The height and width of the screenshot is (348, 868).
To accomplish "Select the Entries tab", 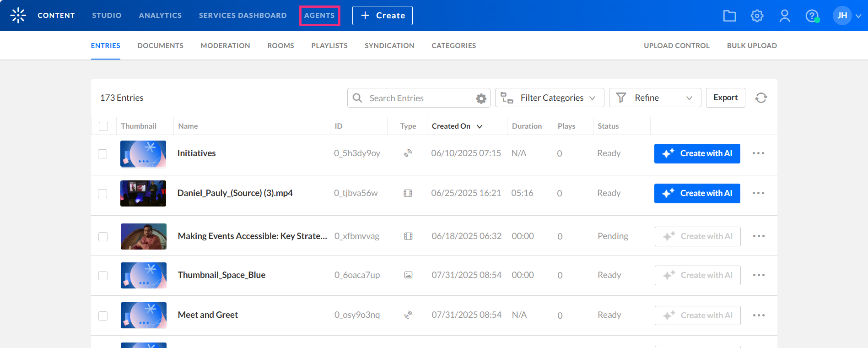I will [x=105, y=46].
